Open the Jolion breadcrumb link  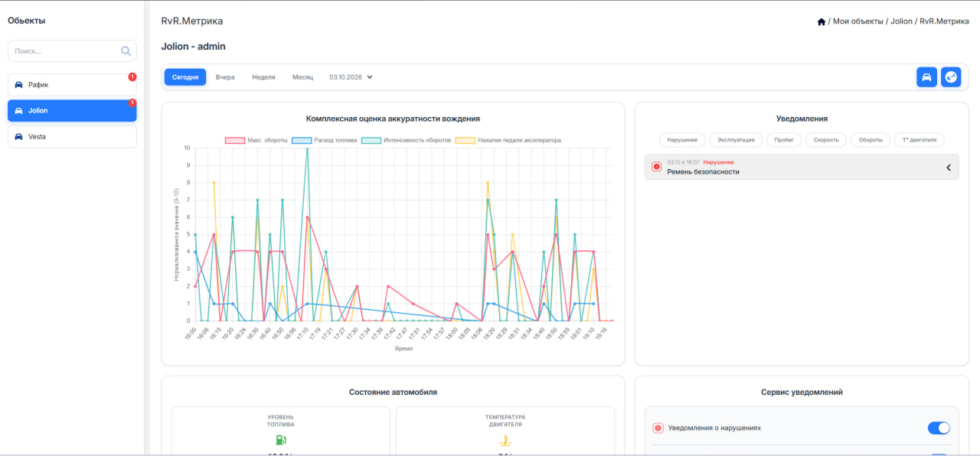pos(901,21)
